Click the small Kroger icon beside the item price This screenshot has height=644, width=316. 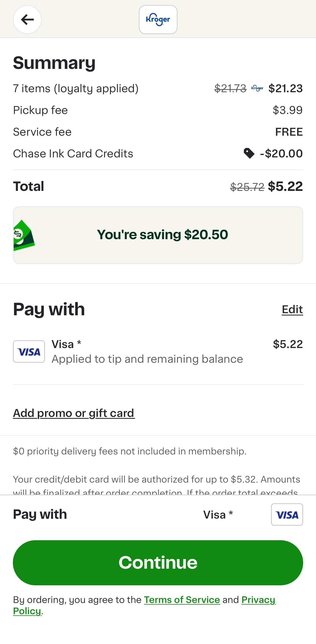(256, 88)
